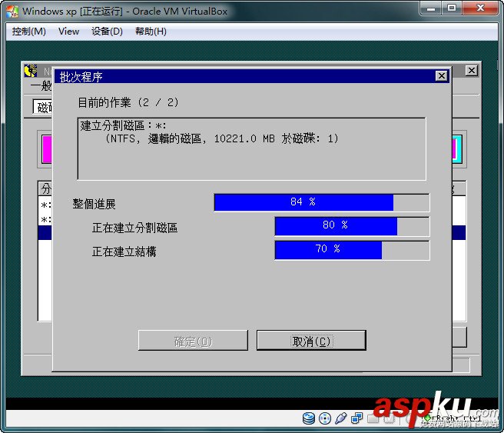Click the 正在建立分割磁區 label
504x433 pixels.
click(x=134, y=228)
